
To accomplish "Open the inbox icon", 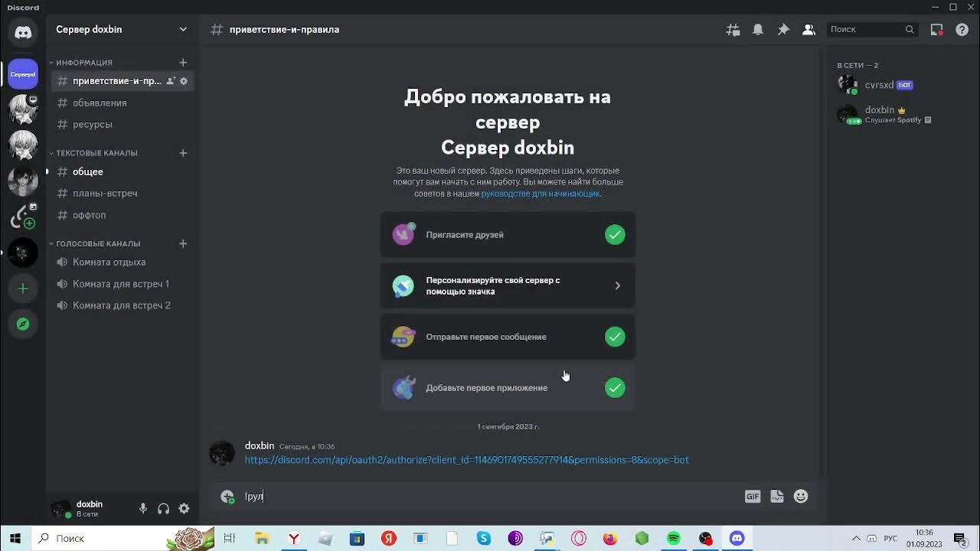I will (x=936, y=30).
